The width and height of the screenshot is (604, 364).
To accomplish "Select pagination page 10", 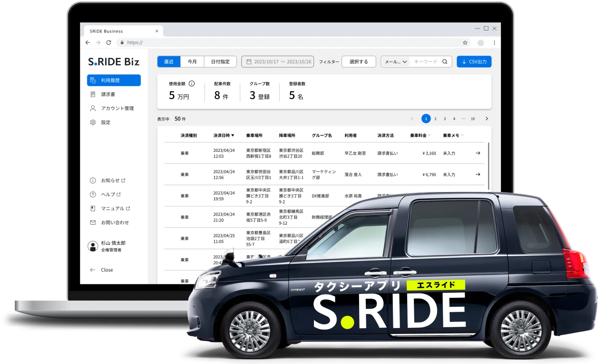I will coord(473,119).
